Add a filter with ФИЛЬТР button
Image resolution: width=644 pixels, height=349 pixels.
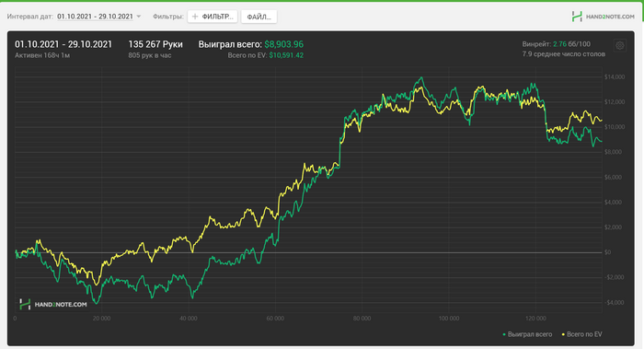coord(213,17)
